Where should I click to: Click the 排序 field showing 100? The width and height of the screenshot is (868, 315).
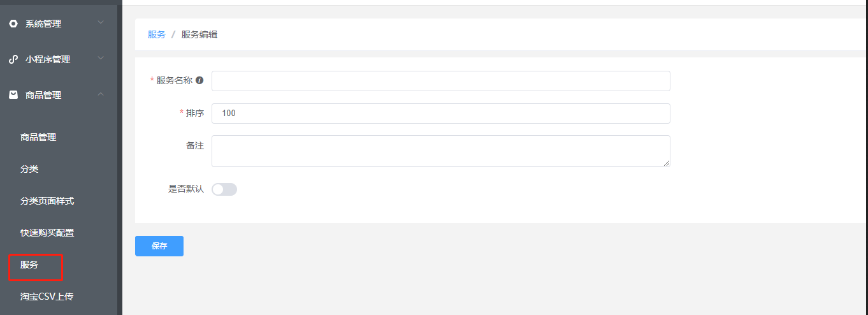(441, 114)
